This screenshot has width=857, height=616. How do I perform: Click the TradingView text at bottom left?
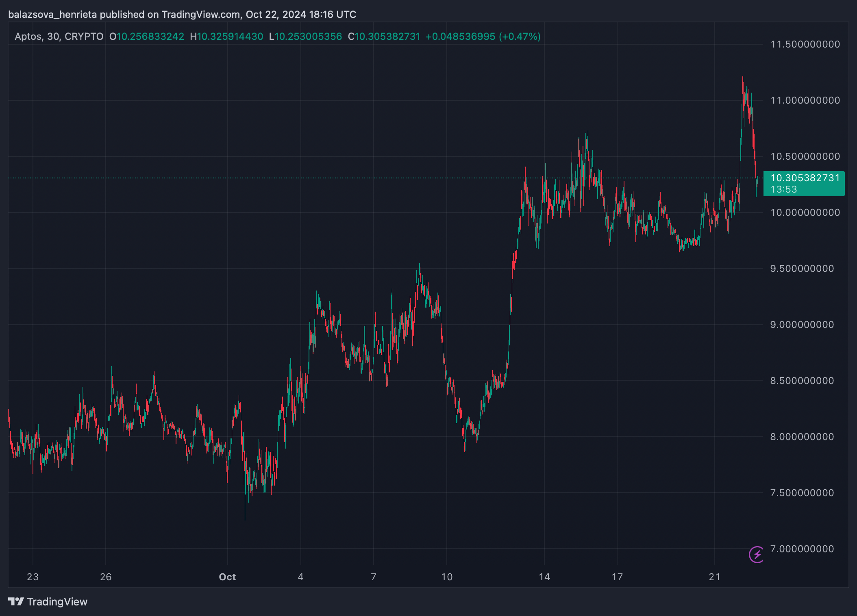(57, 602)
